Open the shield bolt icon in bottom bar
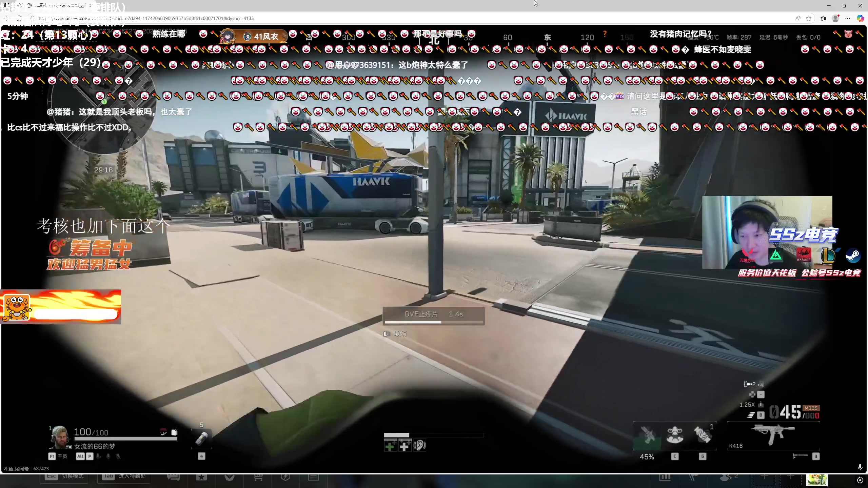The width and height of the screenshot is (868, 488). (x=285, y=478)
